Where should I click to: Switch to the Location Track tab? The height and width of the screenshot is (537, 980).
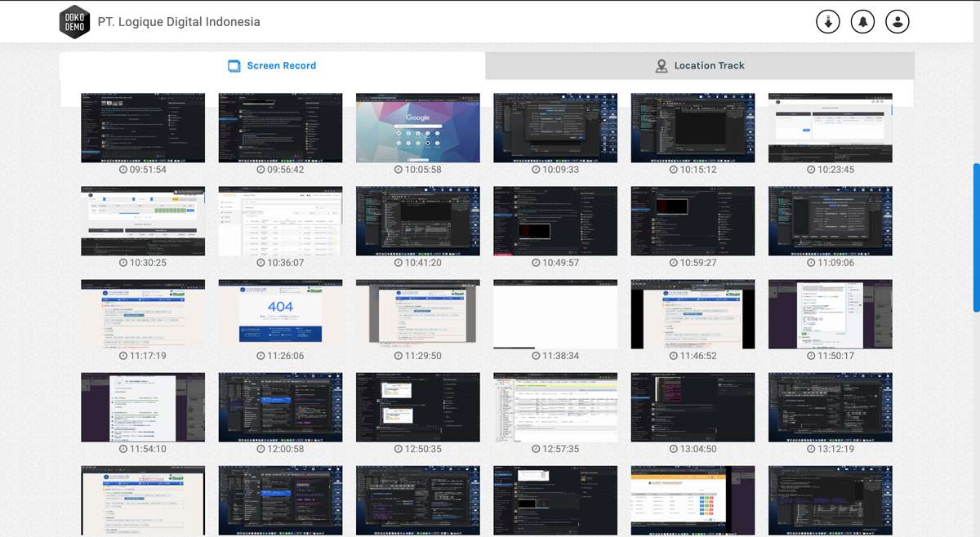click(700, 65)
